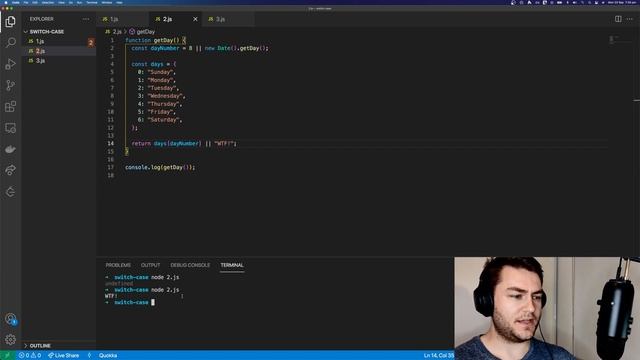640x360 pixels.
Task: Click the Ln 14 cursor position indicator
Action: (439, 356)
